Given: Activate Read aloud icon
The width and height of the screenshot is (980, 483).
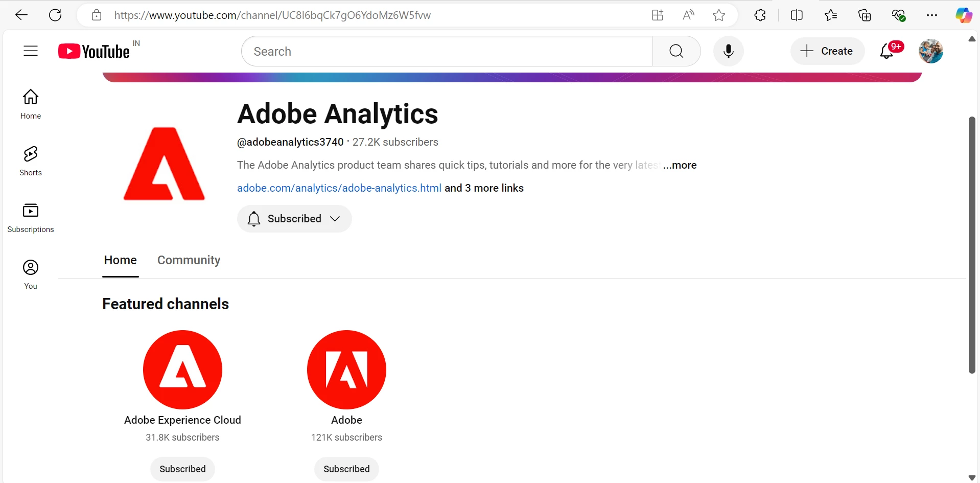Looking at the screenshot, I should tap(688, 15).
